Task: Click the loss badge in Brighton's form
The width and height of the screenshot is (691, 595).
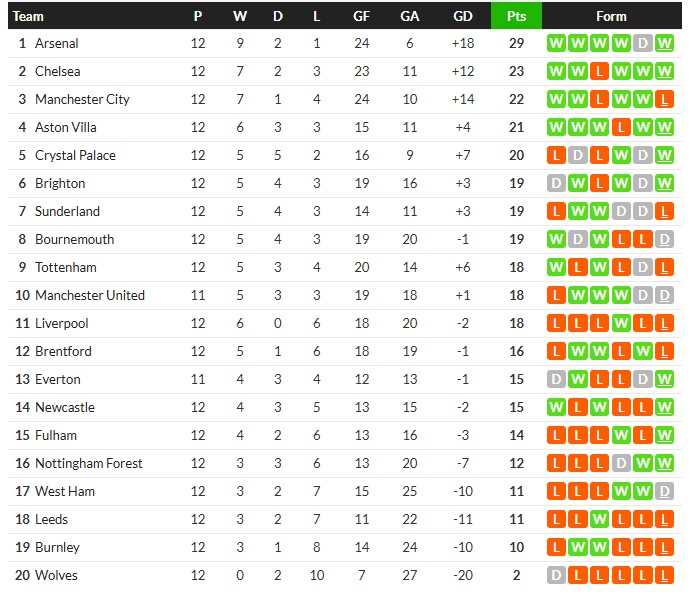Action: [599, 184]
